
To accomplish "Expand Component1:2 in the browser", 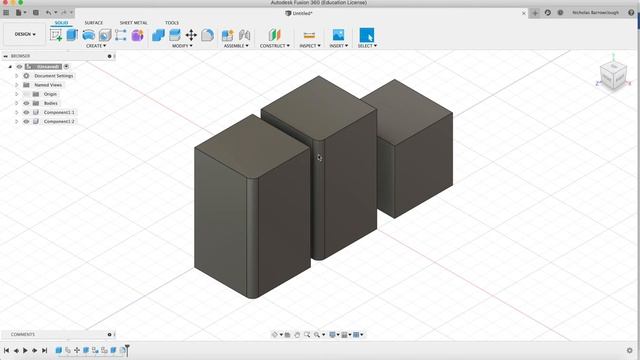I will [17, 122].
